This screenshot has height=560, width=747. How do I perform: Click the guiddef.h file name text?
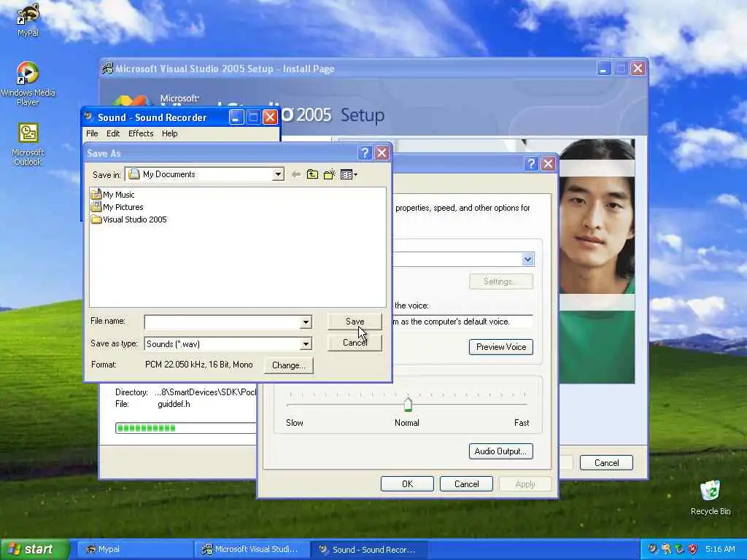tap(174, 404)
